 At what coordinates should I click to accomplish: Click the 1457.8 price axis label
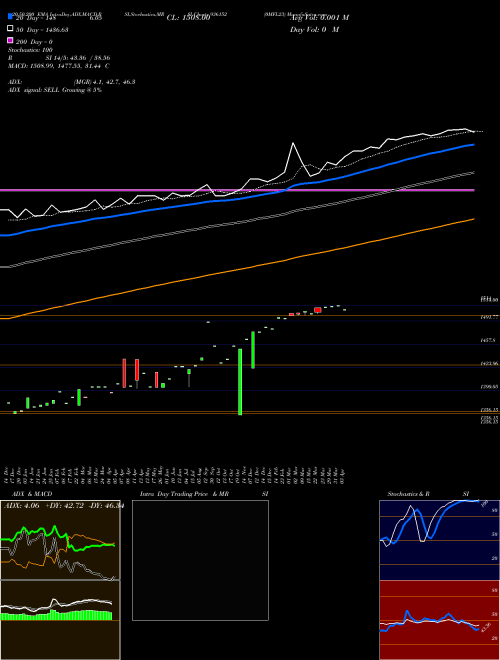488,340
